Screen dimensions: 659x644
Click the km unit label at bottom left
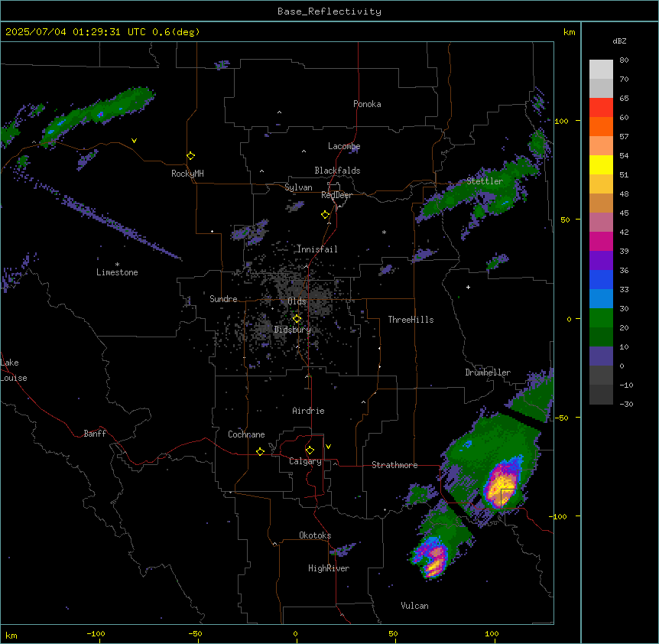[11, 635]
